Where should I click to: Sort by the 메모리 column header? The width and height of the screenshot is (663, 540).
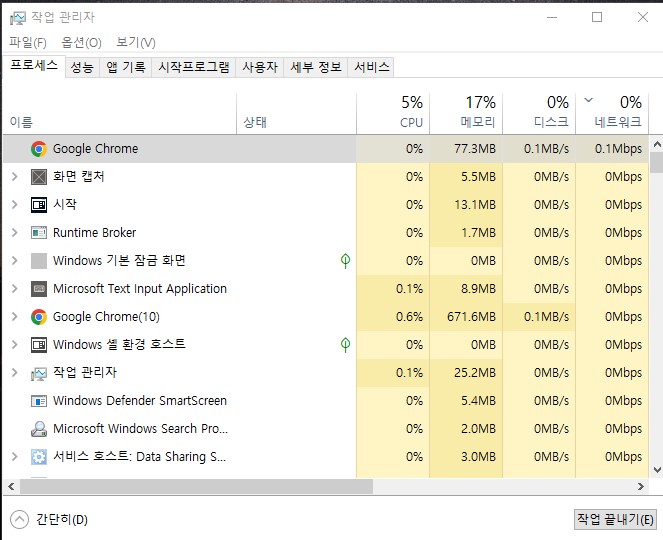(x=466, y=113)
